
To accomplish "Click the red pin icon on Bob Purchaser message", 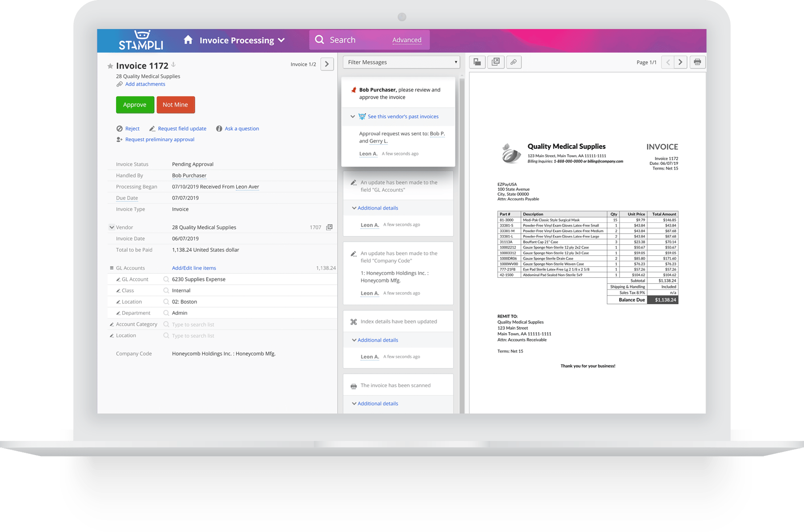I will (x=353, y=90).
